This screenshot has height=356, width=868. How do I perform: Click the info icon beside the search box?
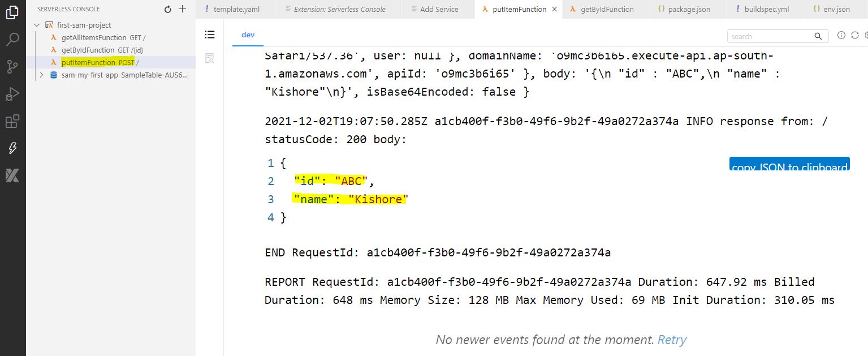pyautogui.click(x=841, y=36)
